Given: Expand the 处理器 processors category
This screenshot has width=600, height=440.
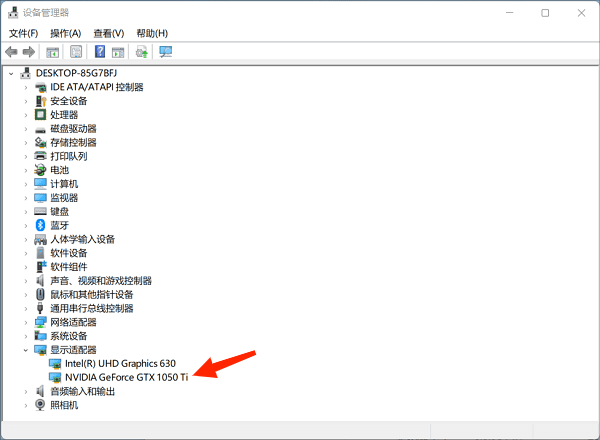Looking at the screenshot, I should click(x=26, y=115).
